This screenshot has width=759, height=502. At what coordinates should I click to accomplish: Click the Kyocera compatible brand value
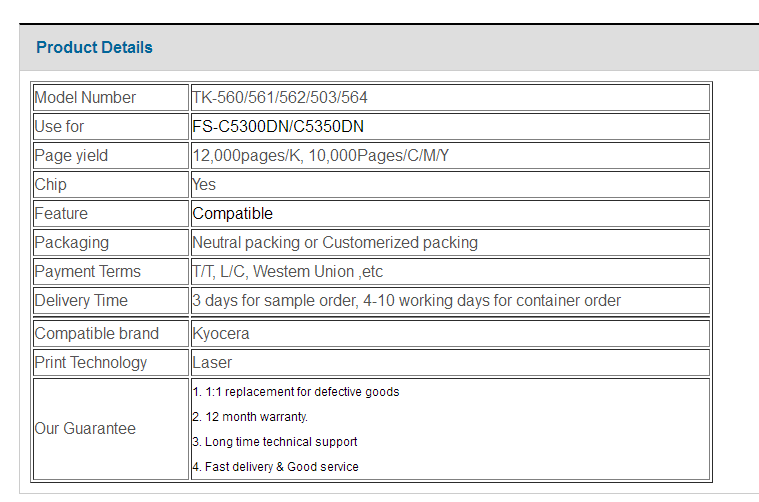click(x=221, y=334)
